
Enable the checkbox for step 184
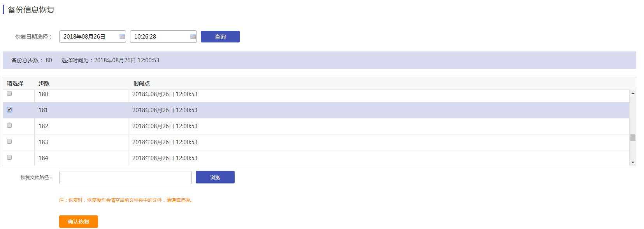click(9, 157)
